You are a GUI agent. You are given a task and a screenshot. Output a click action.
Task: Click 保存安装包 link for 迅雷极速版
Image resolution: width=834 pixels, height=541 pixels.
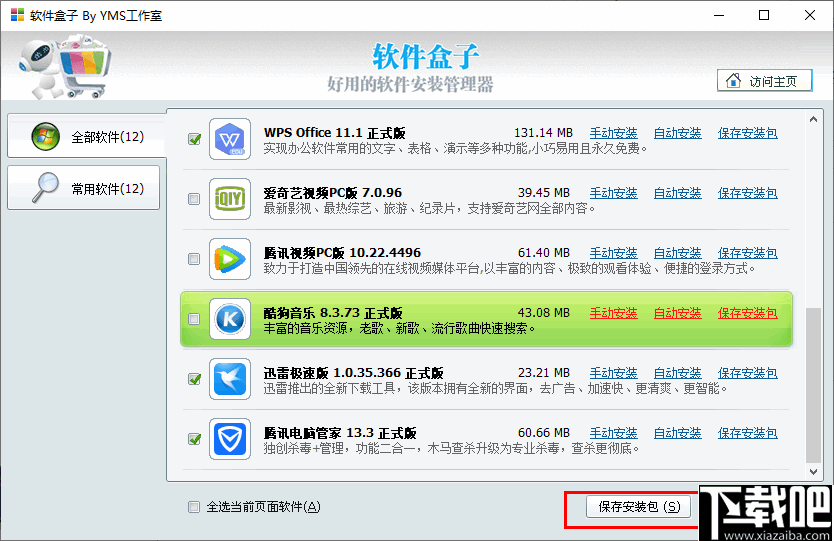click(x=747, y=373)
